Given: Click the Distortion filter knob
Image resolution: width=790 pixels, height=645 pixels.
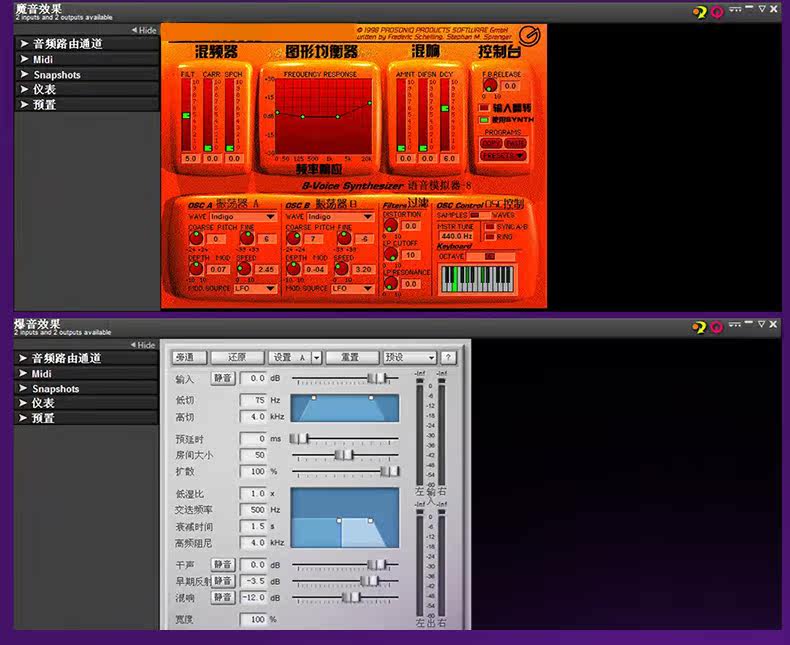Looking at the screenshot, I should coord(391,225).
